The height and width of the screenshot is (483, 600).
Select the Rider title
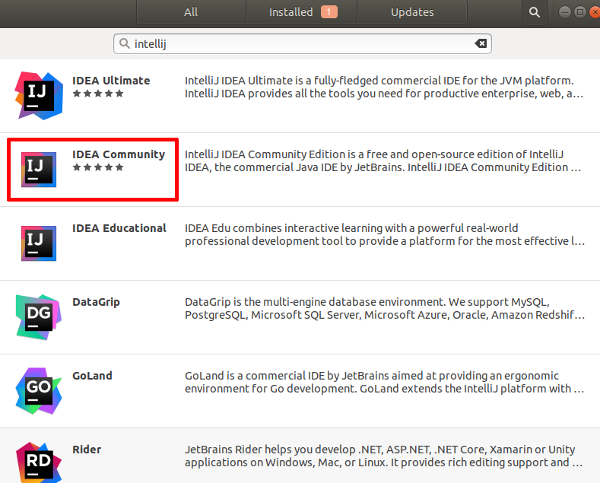tap(87, 449)
